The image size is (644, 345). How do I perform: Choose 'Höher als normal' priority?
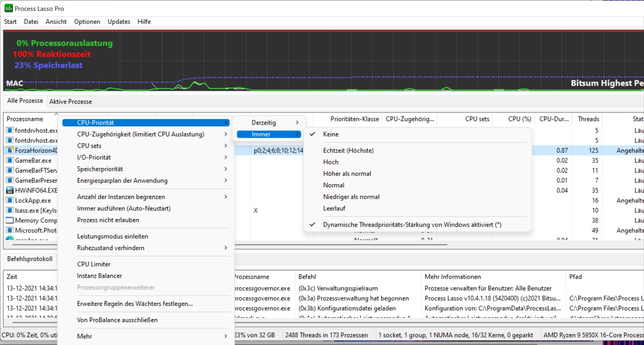pos(418,174)
